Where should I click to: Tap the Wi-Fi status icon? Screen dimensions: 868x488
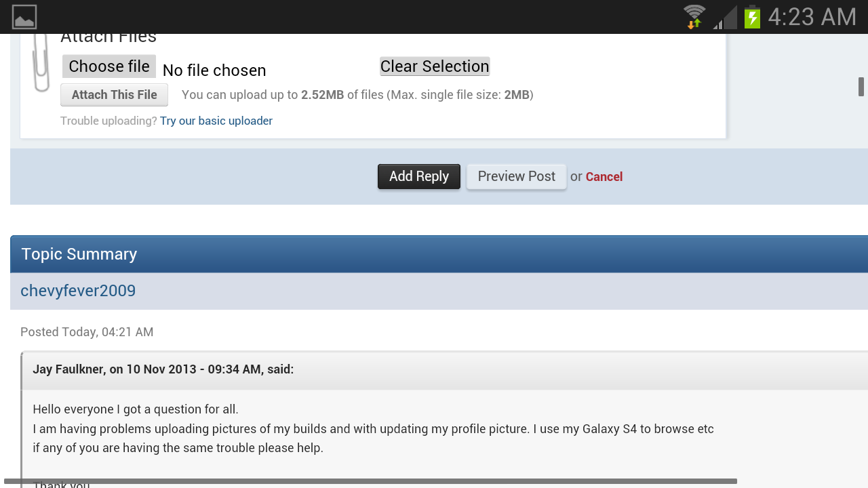pos(694,17)
